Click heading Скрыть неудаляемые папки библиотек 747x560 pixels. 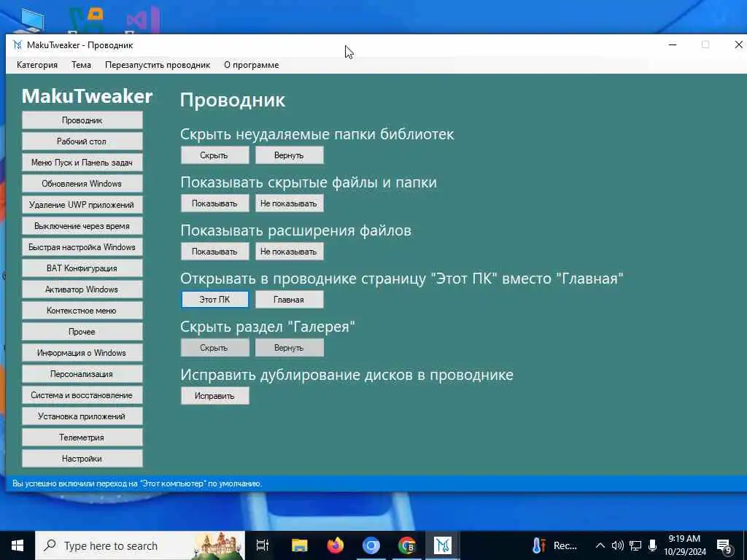pyautogui.click(x=317, y=134)
